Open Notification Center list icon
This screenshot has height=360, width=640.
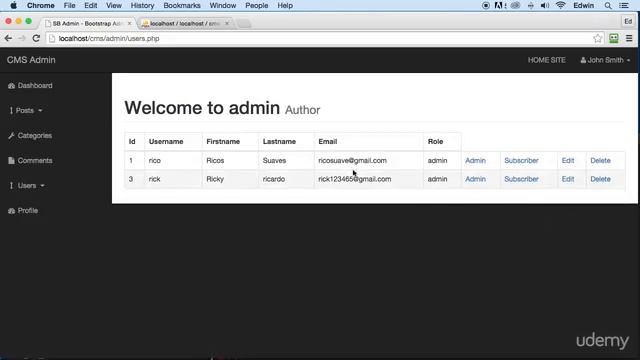(624, 6)
